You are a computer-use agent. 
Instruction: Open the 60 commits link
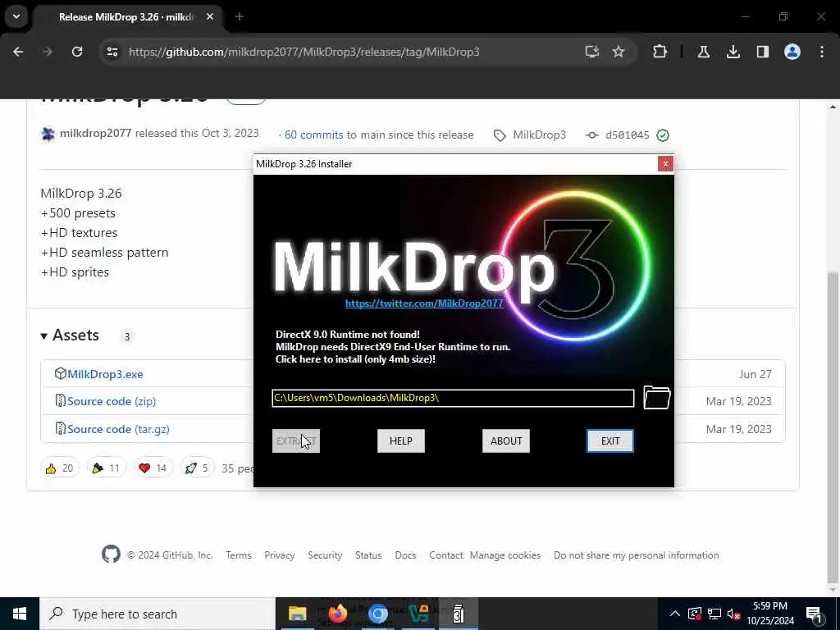coord(313,135)
